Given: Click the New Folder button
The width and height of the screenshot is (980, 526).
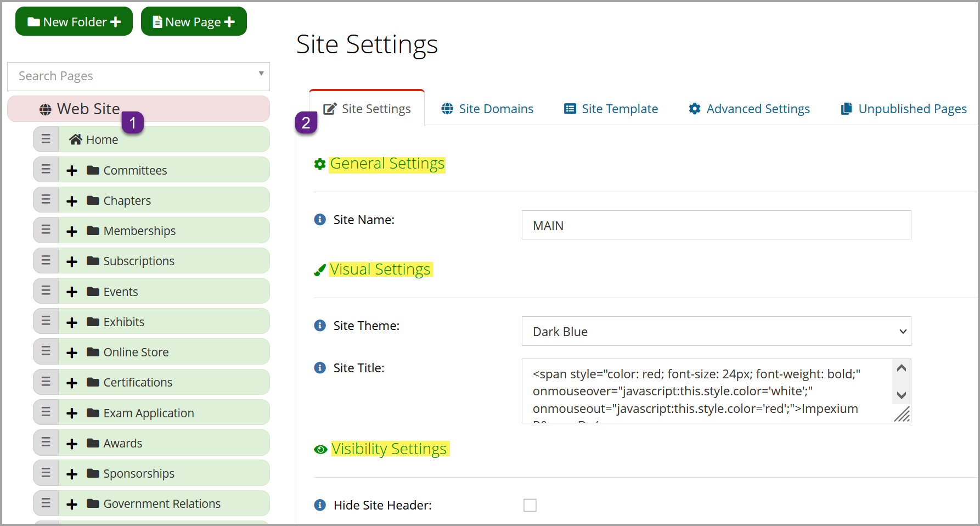Looking at the screenshot, I should (74, 21).
